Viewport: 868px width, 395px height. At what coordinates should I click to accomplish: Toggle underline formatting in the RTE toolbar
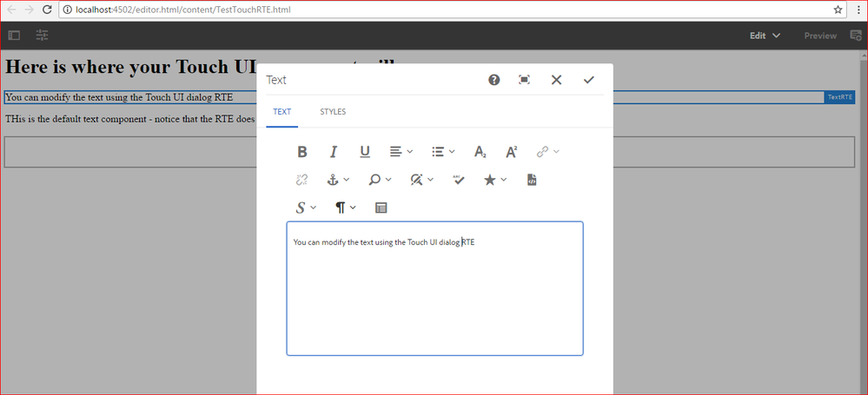(x=365, y=152)
